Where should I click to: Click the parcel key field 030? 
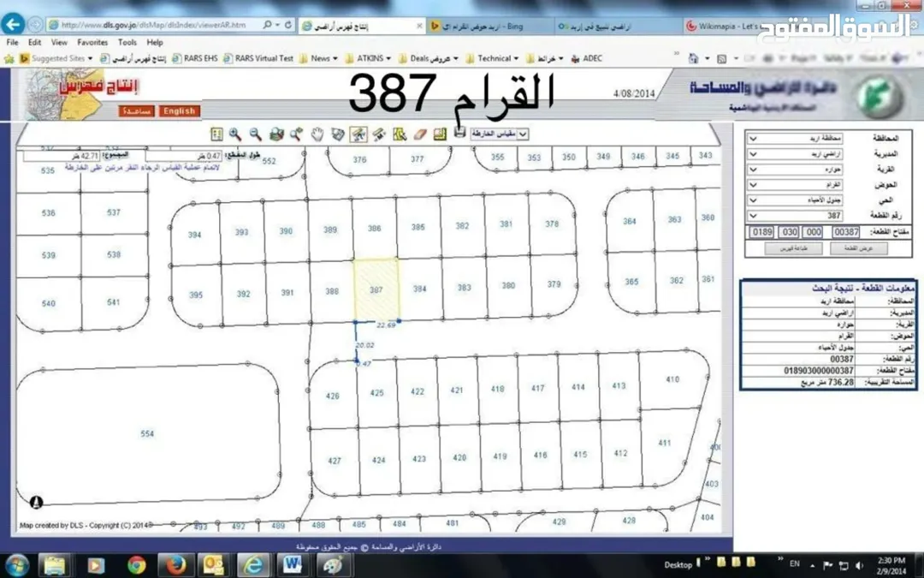(x=789, y=232)
